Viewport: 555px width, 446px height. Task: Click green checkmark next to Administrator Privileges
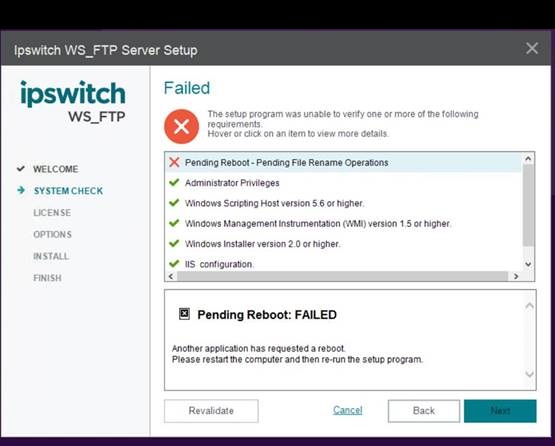[174, 182]
